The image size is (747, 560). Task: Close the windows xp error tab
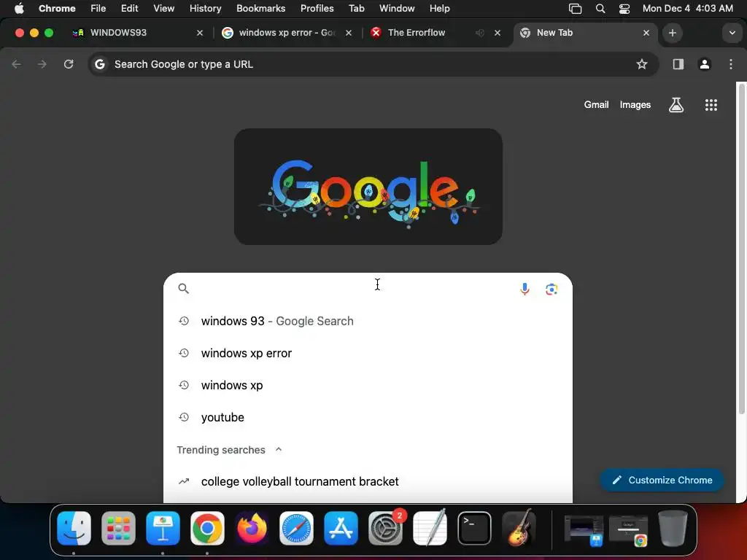349,33
